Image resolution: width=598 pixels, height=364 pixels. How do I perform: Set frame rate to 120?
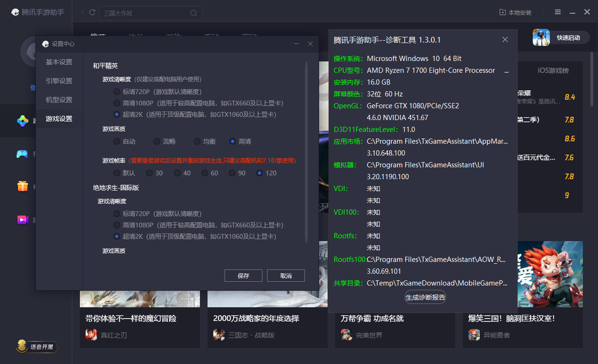[260, 173]
